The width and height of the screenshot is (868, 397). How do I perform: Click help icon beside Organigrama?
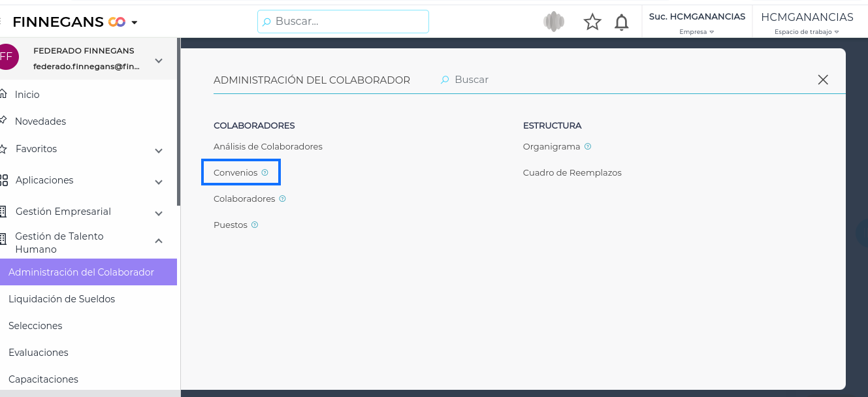coord(587,146)
